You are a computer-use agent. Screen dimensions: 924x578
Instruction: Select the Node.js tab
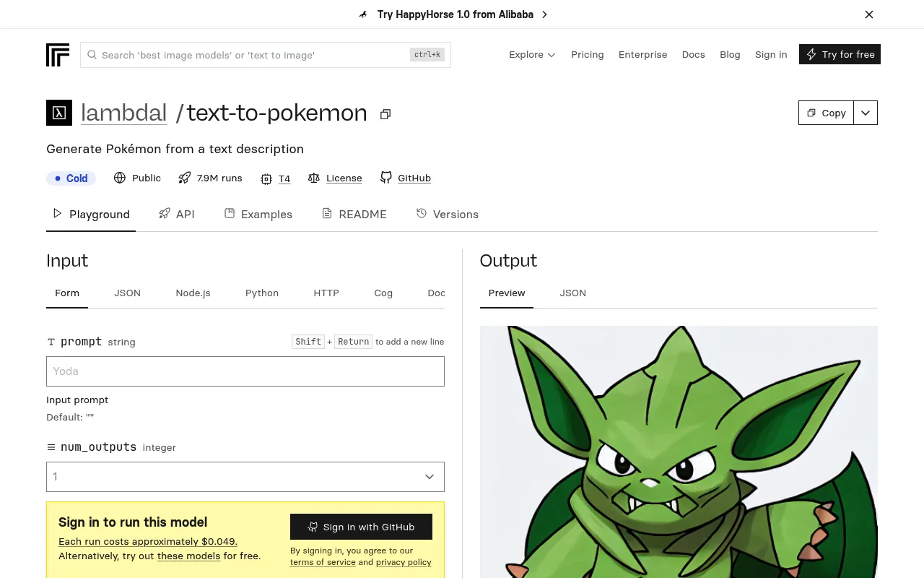[193, 293]
